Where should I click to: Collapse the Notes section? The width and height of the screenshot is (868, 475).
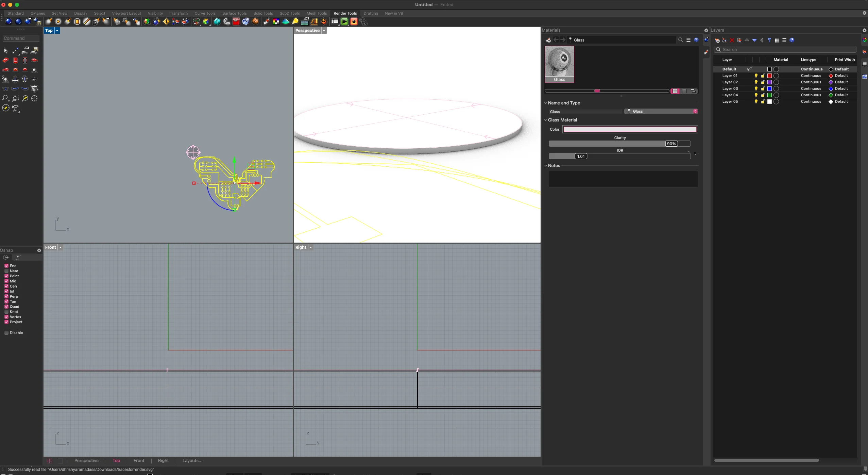tap(546, 165)
